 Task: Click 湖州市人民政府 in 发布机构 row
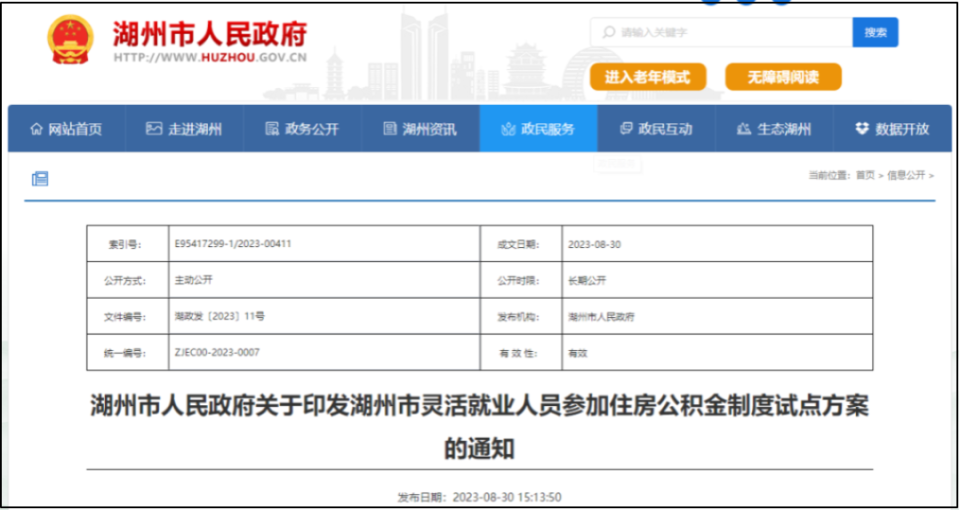(601, 317)
